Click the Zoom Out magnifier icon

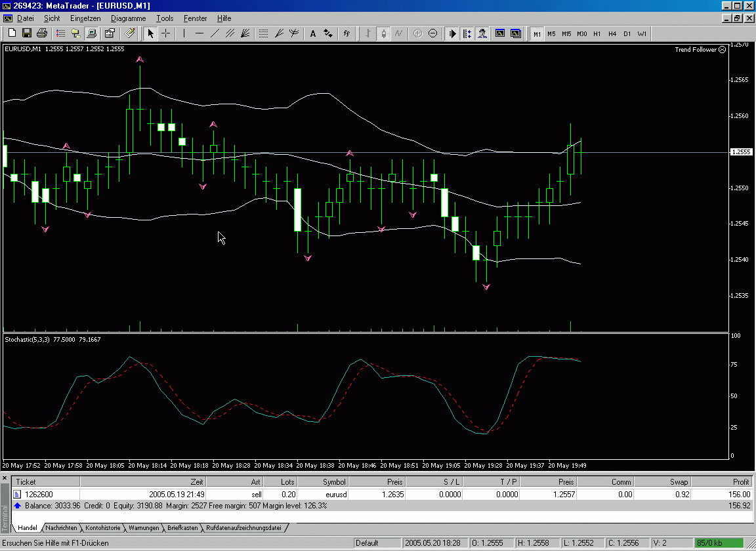432,33
